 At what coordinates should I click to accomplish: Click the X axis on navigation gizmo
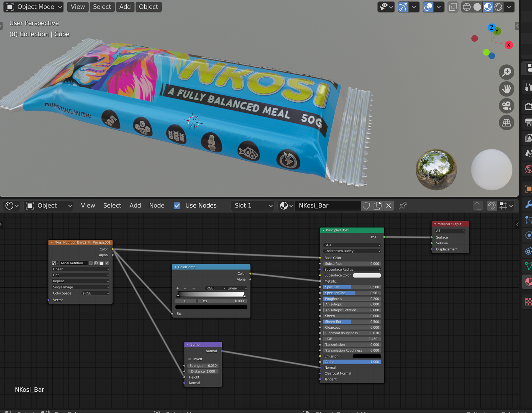(509, 45)
